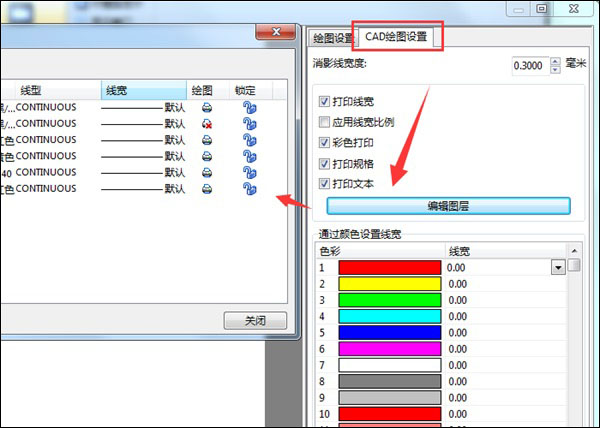
Task: Click the color list scrollbar thumb
Action: pyautogui.click(x=574, y=265)
